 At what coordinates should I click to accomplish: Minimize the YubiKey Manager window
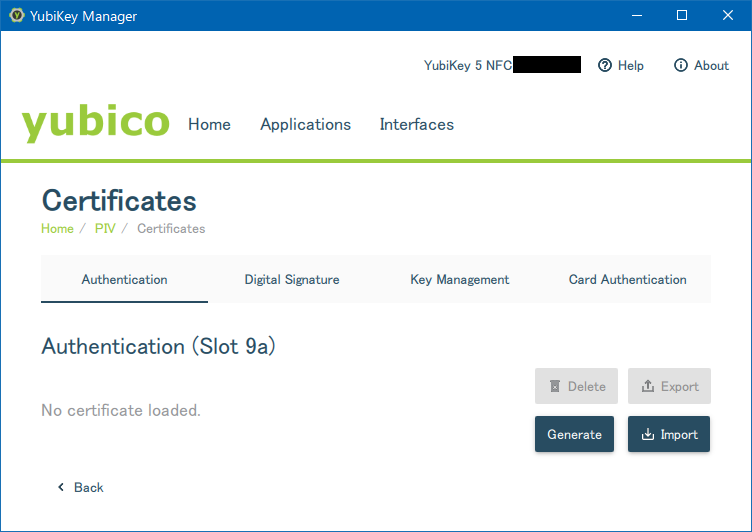tap(637, 15)
